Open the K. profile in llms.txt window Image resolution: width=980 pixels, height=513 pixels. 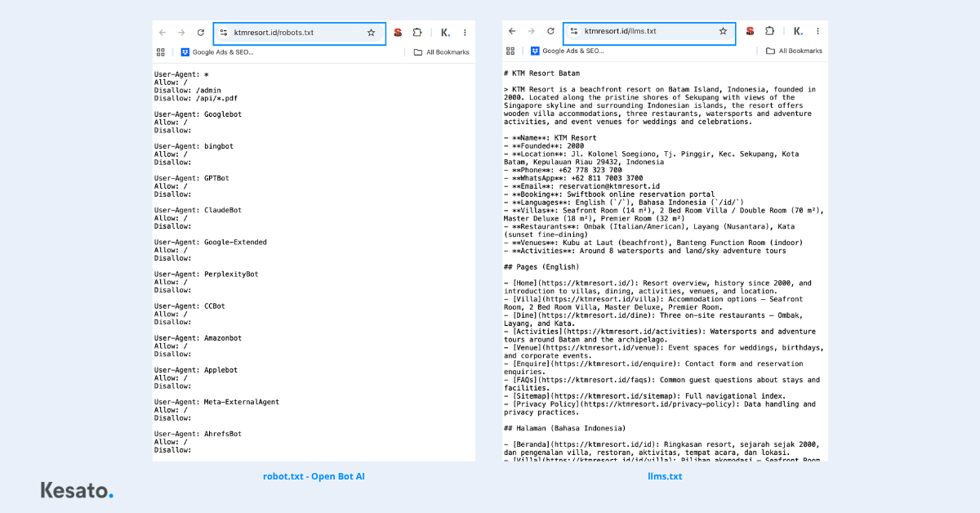[798, 31]
